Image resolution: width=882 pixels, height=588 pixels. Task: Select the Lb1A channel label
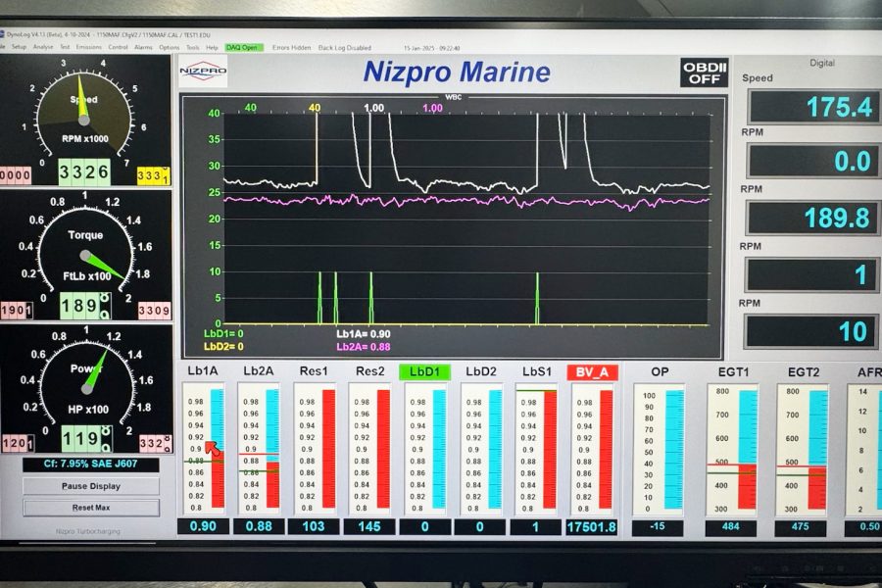click(203, 370)
